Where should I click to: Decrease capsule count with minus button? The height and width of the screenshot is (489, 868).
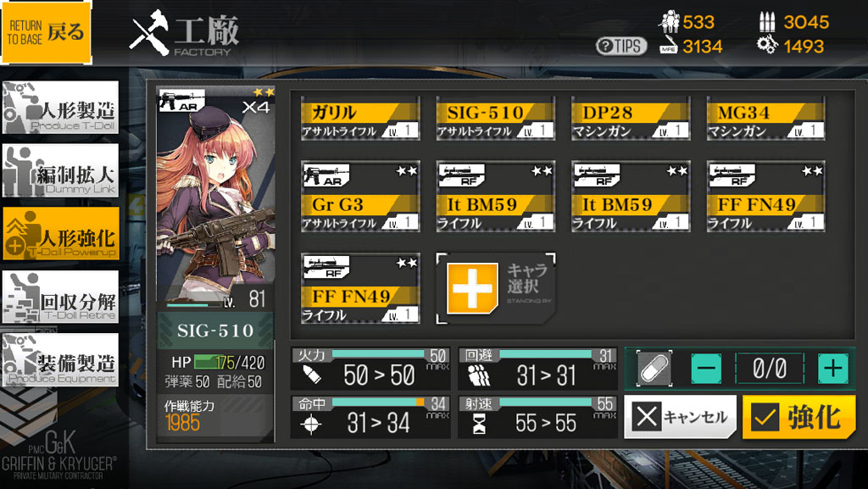click(706, 369)
